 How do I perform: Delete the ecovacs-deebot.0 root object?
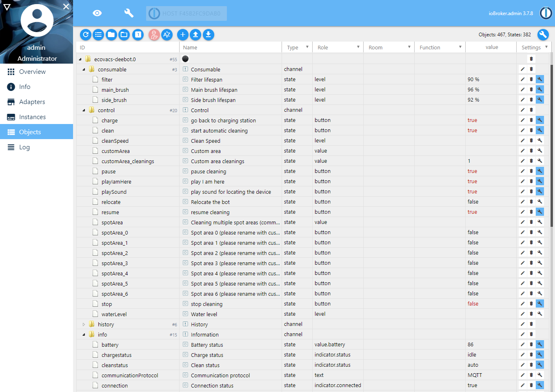(531, 59)
